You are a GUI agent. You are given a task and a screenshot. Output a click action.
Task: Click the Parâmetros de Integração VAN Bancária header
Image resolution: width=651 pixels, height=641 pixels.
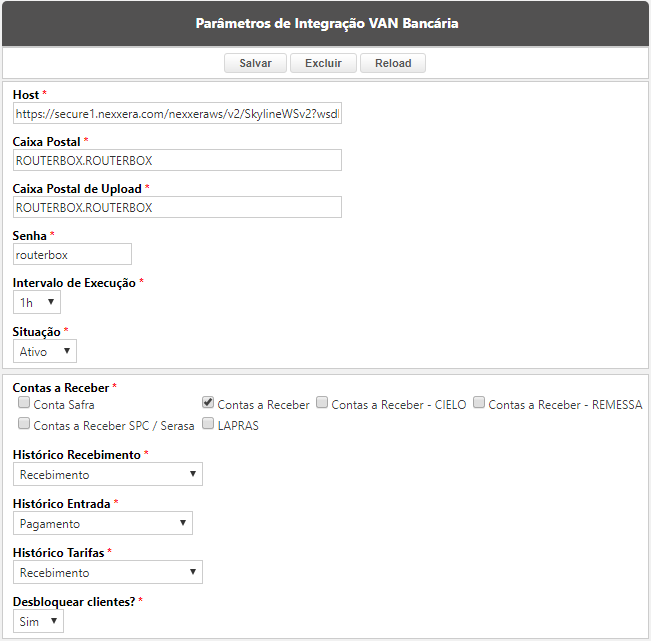pyautogui.click(x=327, y=23)
